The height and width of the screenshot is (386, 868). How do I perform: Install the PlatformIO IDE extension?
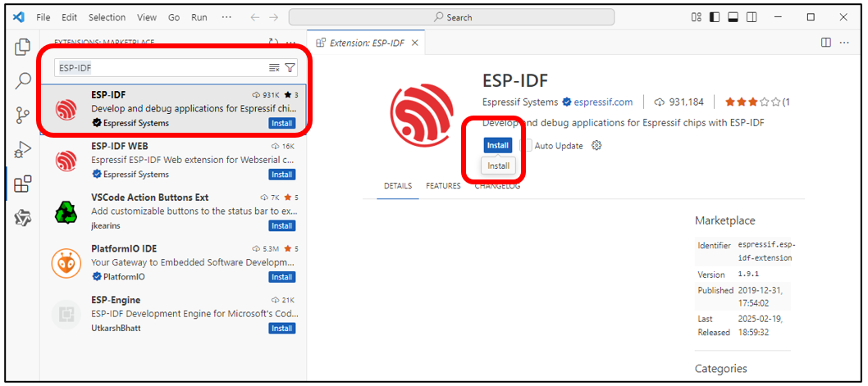tap(281, 277)
